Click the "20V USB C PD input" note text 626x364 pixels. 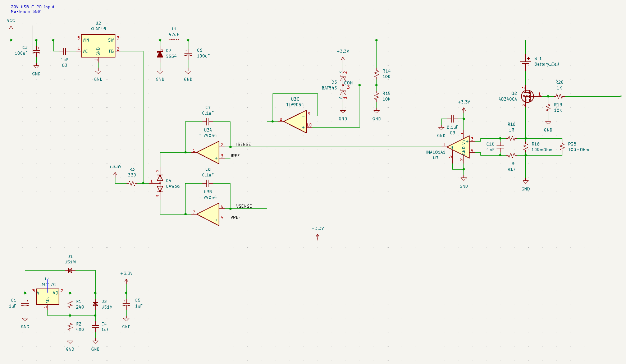tap(33, 7)
